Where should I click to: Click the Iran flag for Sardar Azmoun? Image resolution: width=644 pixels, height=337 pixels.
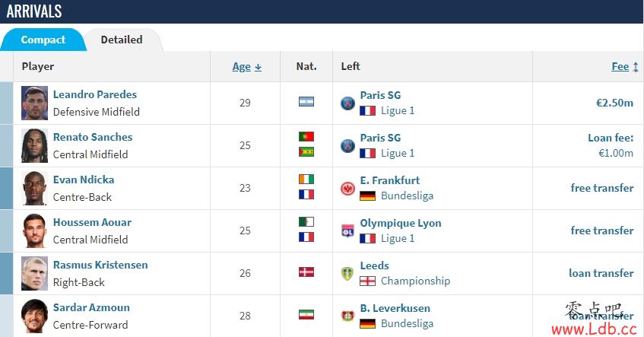(x=306, y=315)
